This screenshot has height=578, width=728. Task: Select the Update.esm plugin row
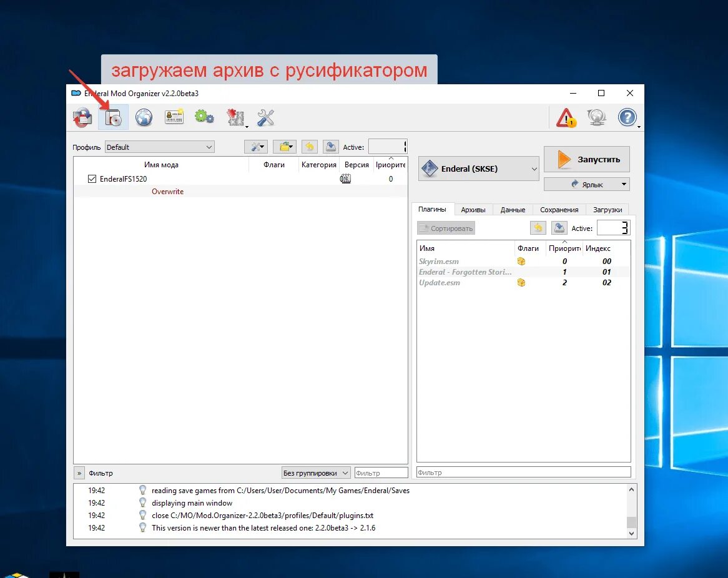(524, 283)
